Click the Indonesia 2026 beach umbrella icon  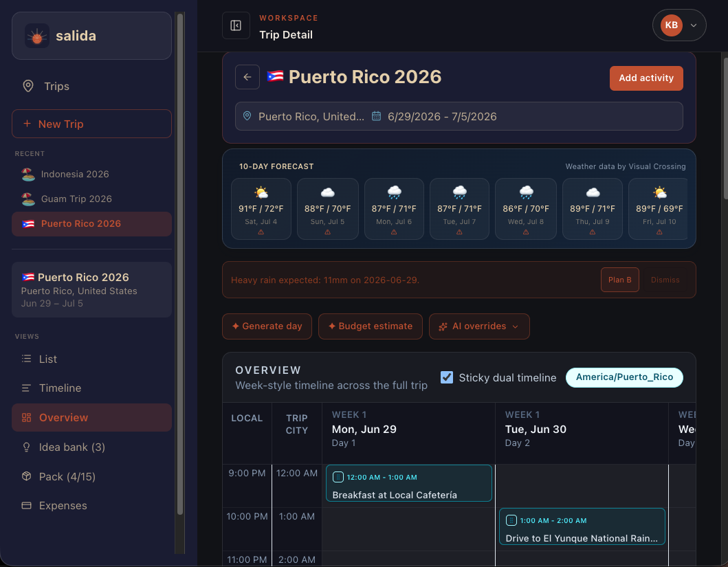(28, 174)
